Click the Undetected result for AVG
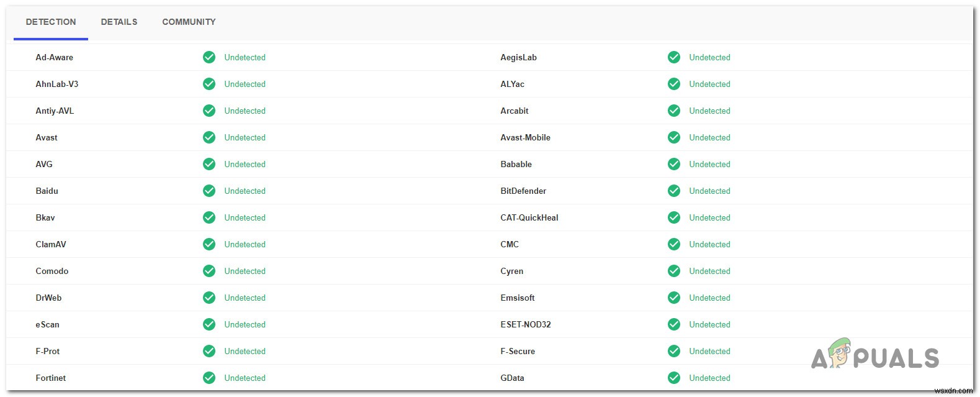 point(245,164)
